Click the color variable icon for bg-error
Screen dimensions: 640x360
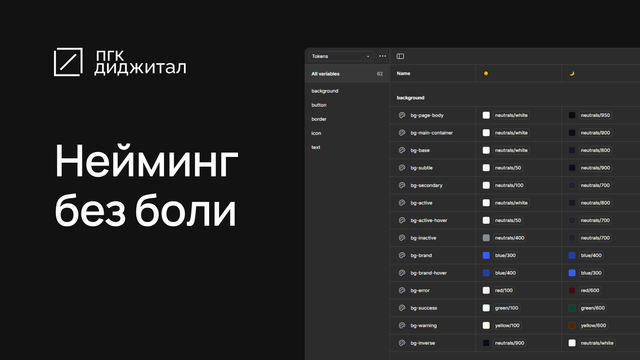click(x=402, y=291)
